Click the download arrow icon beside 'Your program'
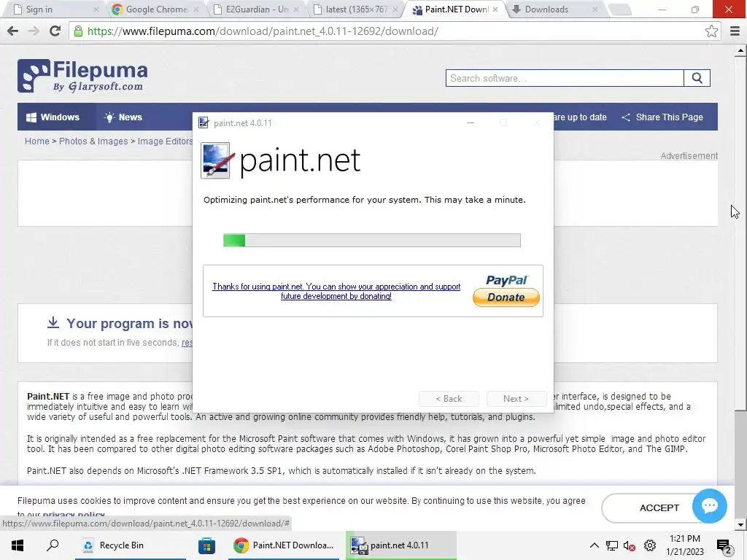This screenshot has height=560, width=747. coord(53,323)
